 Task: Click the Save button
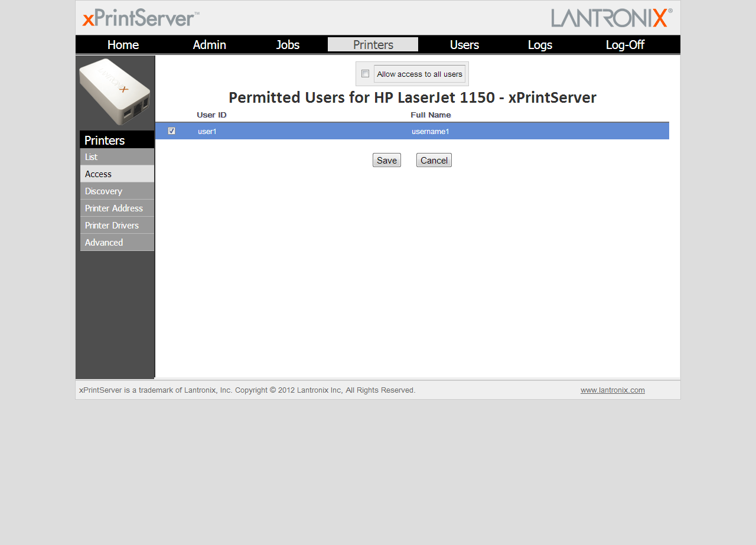tap(387, 160)
